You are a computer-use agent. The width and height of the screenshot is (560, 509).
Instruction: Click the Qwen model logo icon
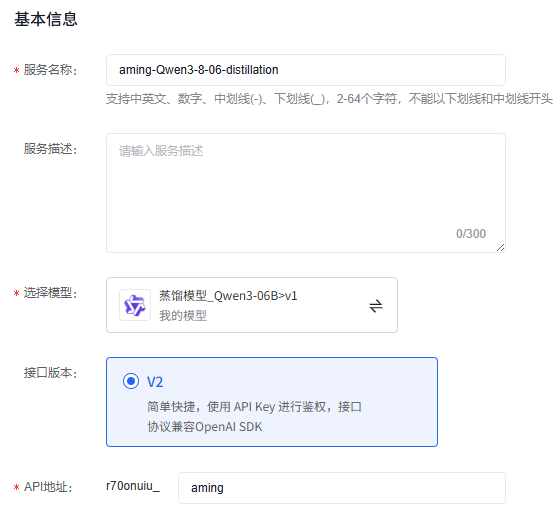[x=135, y=305]
